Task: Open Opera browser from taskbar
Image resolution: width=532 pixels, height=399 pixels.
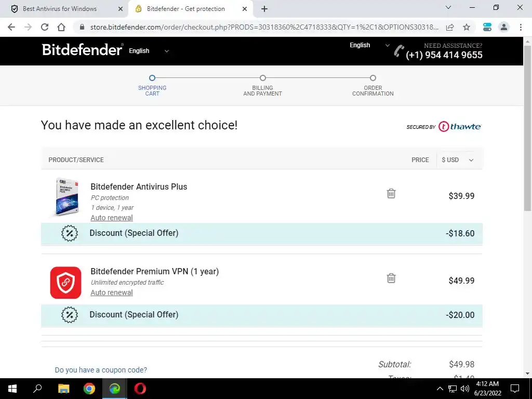Action: [140, 389]
